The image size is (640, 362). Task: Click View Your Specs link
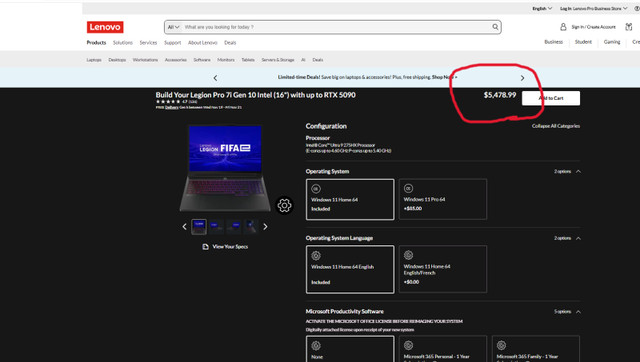[x=230, y=247]
